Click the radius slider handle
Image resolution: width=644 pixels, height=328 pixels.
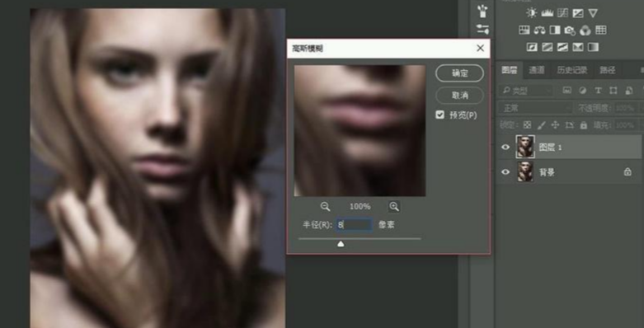(341, 244)
